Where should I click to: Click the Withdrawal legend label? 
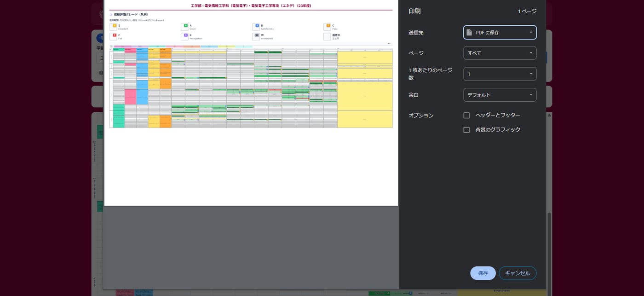tap(267, 39)
